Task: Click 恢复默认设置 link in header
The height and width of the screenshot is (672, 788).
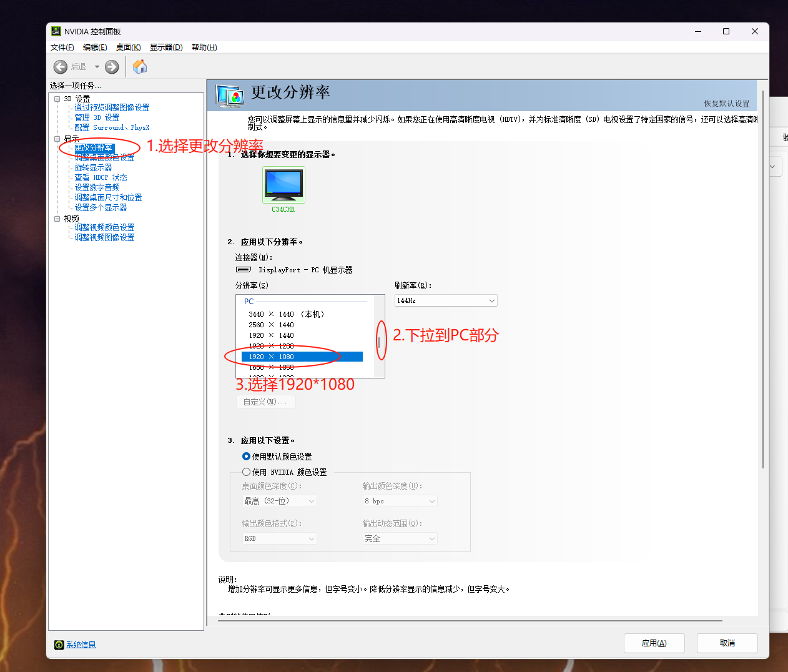Action: pos(726,104)
